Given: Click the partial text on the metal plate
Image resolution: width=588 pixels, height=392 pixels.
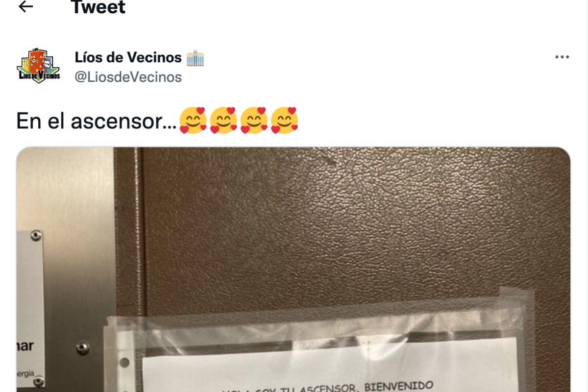Looking at the screenshot, I should (x=25, y=346).
